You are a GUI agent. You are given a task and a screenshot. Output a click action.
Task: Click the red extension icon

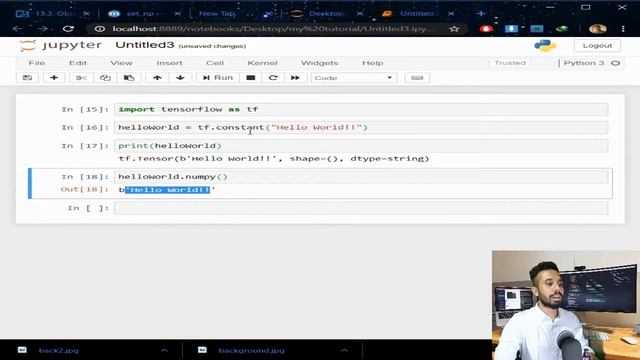coord(486,29)
